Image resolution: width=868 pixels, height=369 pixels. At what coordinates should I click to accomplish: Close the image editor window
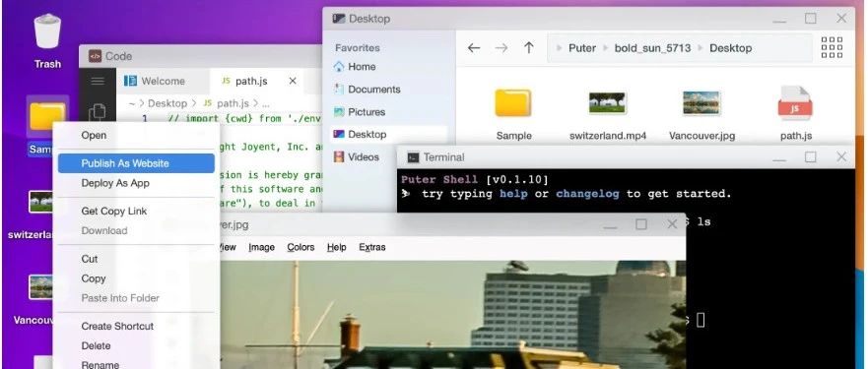(672, 224)
